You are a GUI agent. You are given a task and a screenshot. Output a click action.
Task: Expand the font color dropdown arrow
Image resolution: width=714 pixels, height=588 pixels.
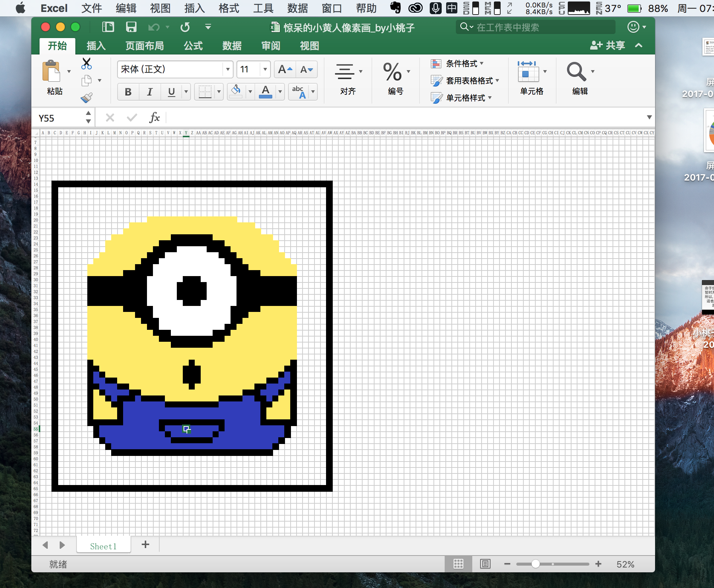(x=280, y=92)
